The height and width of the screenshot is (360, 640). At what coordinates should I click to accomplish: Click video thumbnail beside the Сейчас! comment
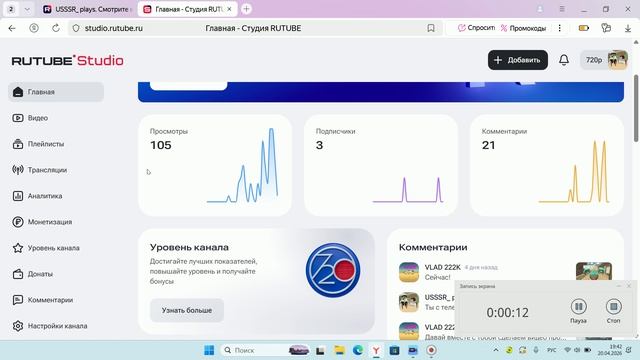click(594, 271)
